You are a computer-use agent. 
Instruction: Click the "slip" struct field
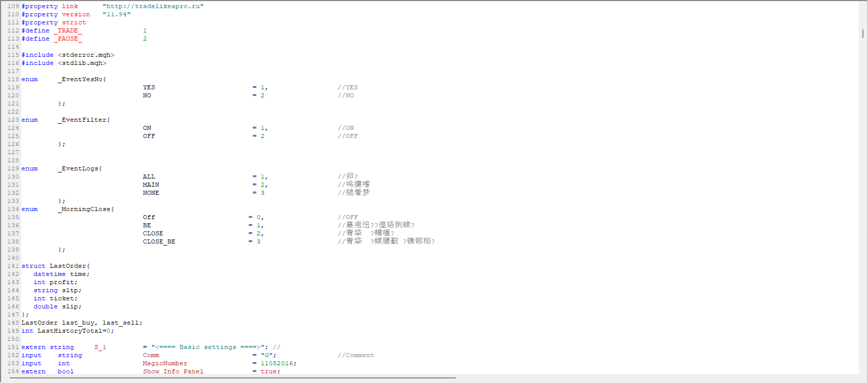click(x=70, y=306)
